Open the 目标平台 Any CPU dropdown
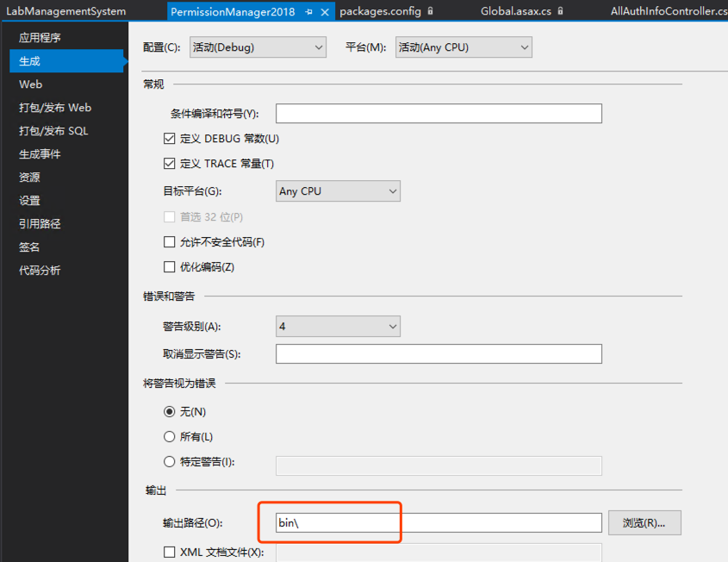The image size is (728, 562). (338, 191)
